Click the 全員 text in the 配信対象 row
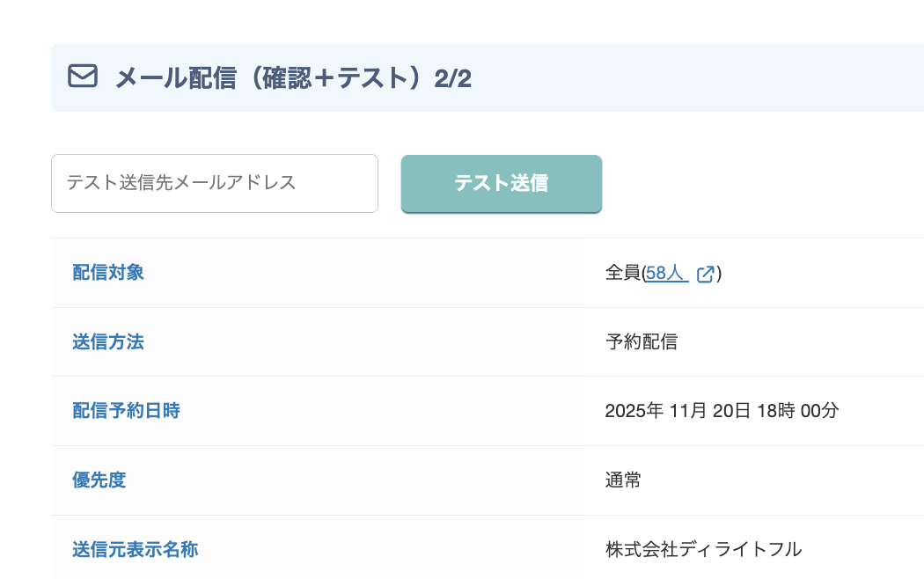 [623, 273]
